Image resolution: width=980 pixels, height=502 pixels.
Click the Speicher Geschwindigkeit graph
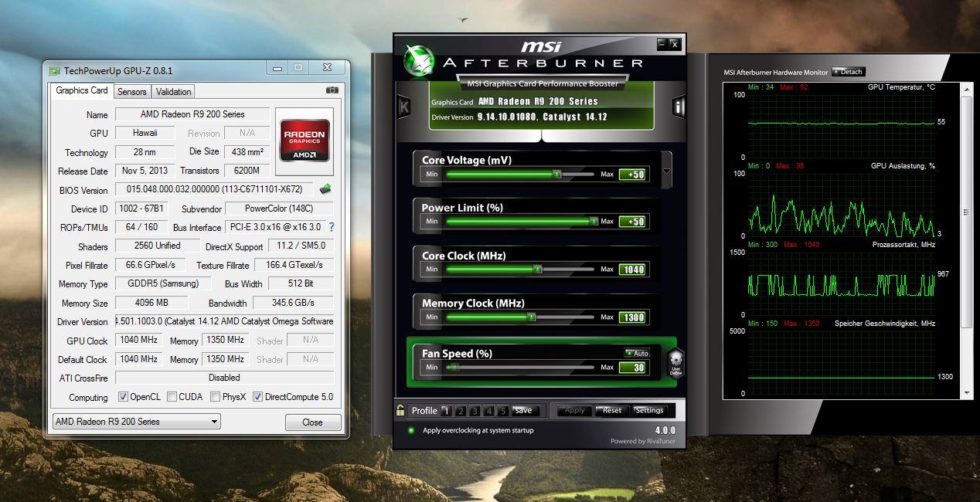click(841, 362)
